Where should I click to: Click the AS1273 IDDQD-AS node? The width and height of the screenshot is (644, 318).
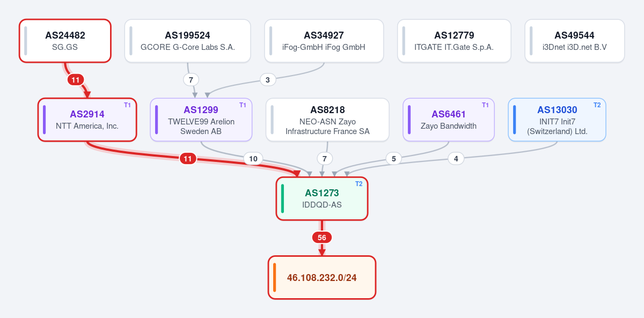(x=322, y=198)
